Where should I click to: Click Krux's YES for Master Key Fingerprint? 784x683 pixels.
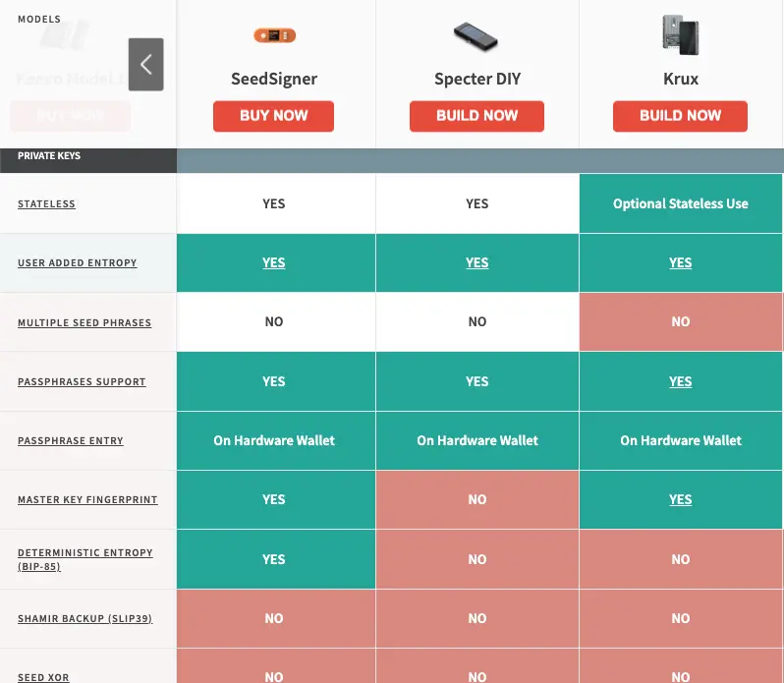(x=680, y=500)
